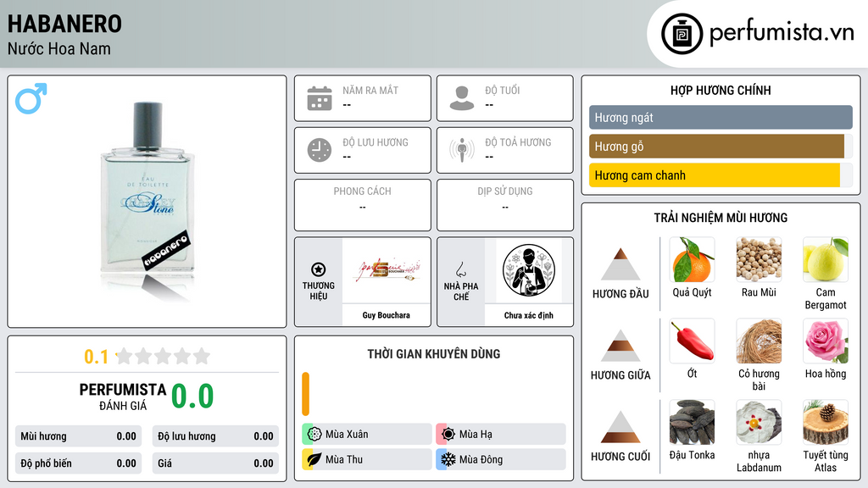Click the Dịp sử dụng box
868x488 pixels.
click(x=505, y=205)
